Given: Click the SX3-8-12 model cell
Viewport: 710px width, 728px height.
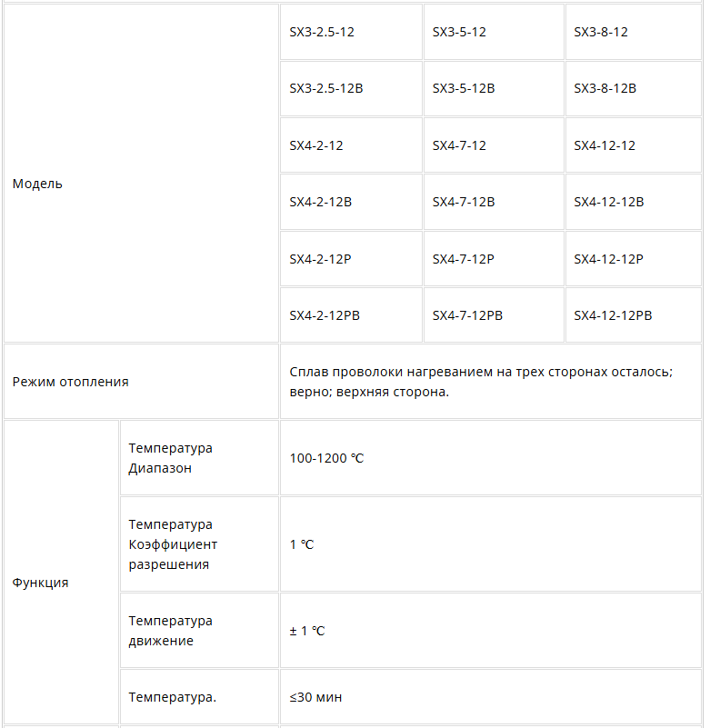Looking at the screenshot, I should pos(634,32).
